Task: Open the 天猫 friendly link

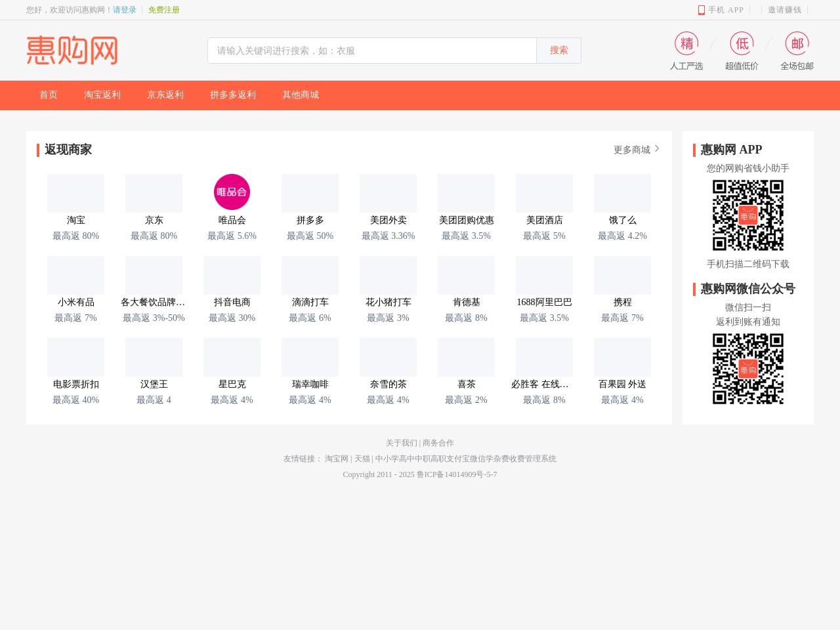Action: [x=362, y=459]
